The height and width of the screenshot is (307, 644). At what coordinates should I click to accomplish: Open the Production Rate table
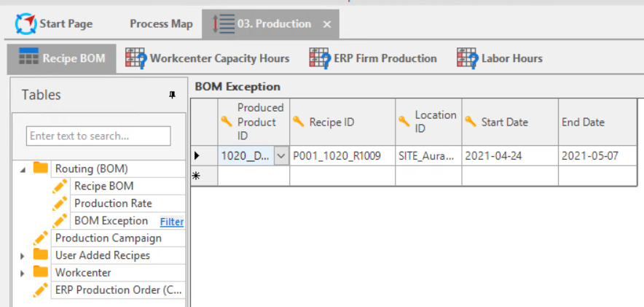113,203
